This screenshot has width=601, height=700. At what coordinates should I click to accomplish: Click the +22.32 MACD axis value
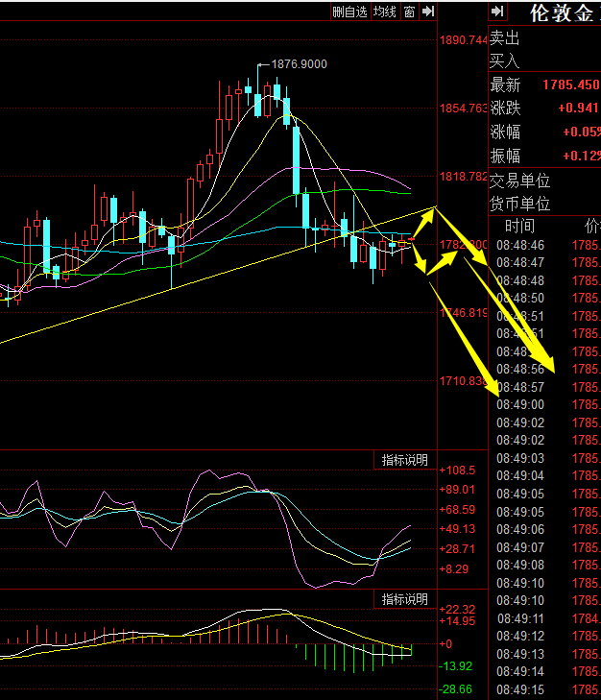[x=457, y=609]
